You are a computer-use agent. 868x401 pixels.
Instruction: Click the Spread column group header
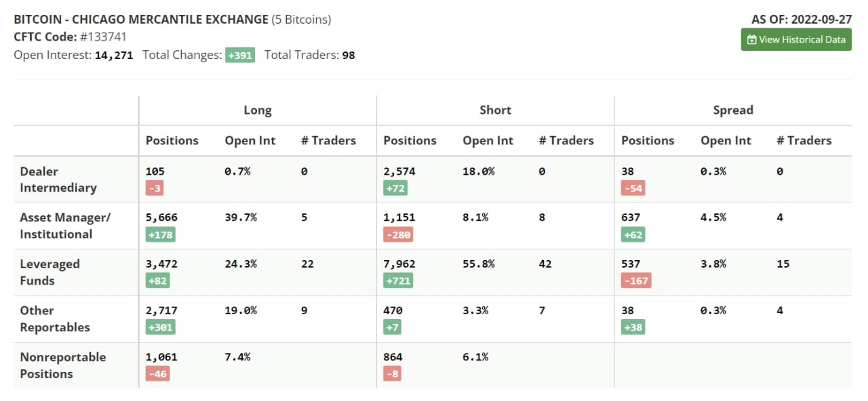click(733, 110)
